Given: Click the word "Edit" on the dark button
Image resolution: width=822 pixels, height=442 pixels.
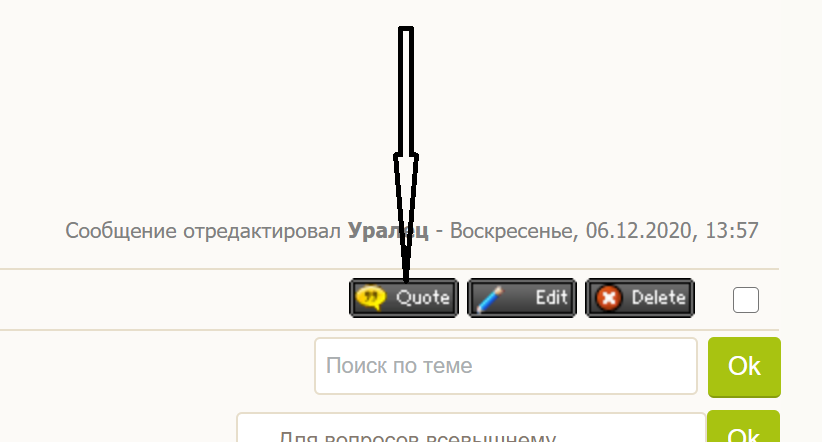Looking at the screenshot, I should pos(551,298).
